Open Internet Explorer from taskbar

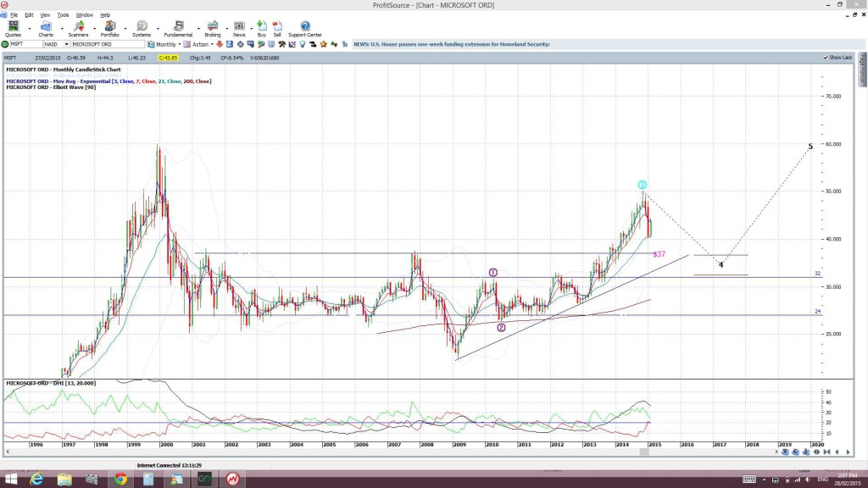pos(36,480)
